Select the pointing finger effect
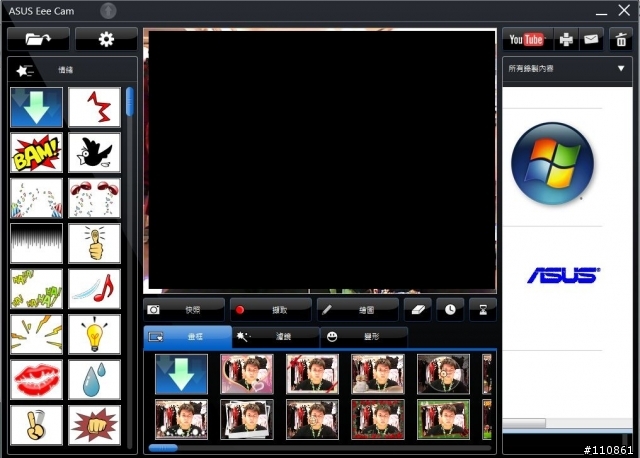The image size is (640, 458). coord(36,425)
